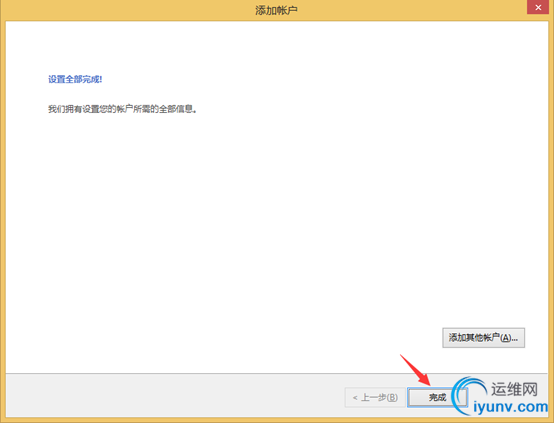Viewport: 554px width, 423px height.
Task: Click the 添加其他帐户(A)... button
Action: point(483,338)
